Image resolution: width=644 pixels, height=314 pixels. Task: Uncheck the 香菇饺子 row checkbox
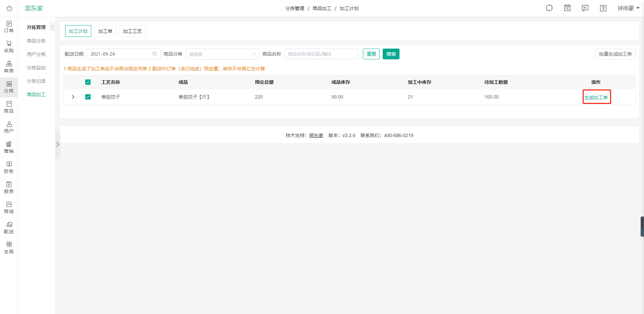tap(88, 97)
